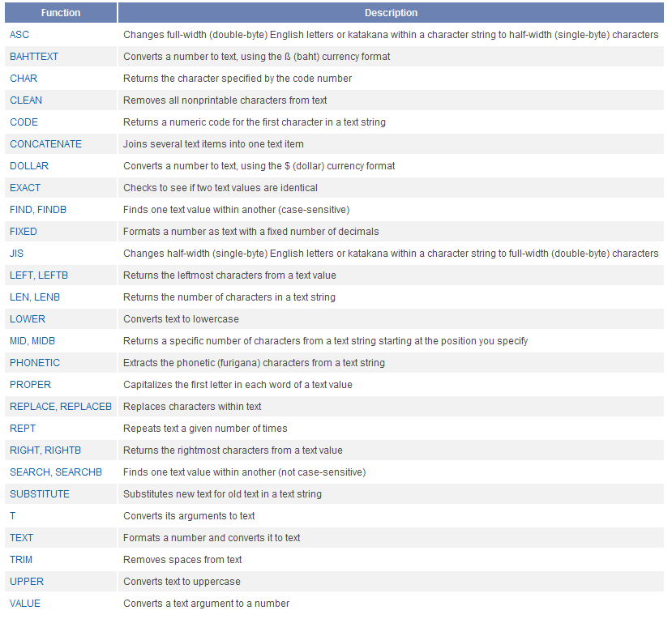Image resolution: width=672 pixels, height=619 pixels.
Task: Click 'Replaces characters within text' description
Action: click(192, 406)
